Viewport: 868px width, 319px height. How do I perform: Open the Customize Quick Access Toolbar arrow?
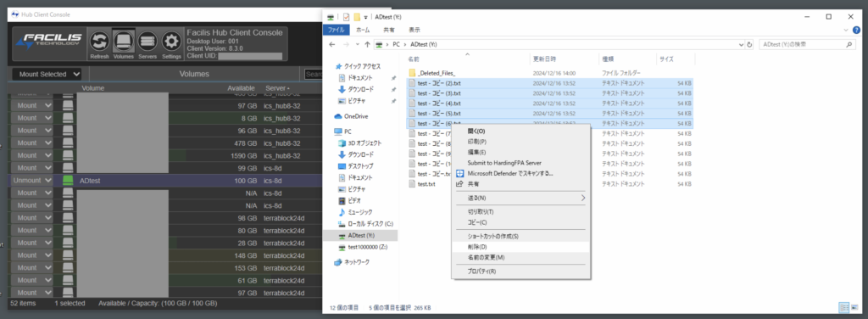366,17
